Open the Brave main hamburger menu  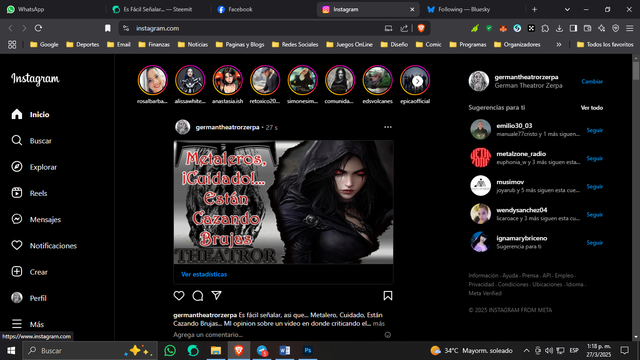point(630,28)
